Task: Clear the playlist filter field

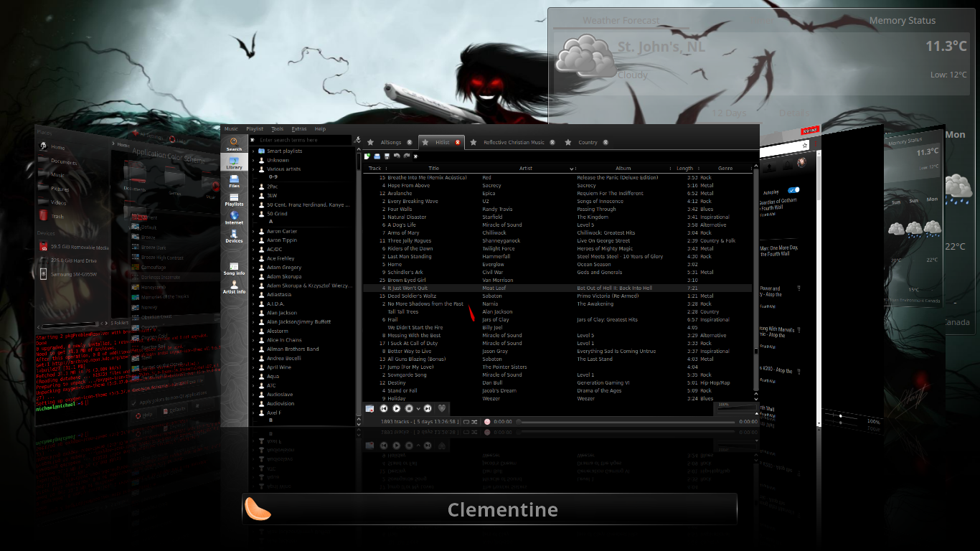Action: coord(415,156)
